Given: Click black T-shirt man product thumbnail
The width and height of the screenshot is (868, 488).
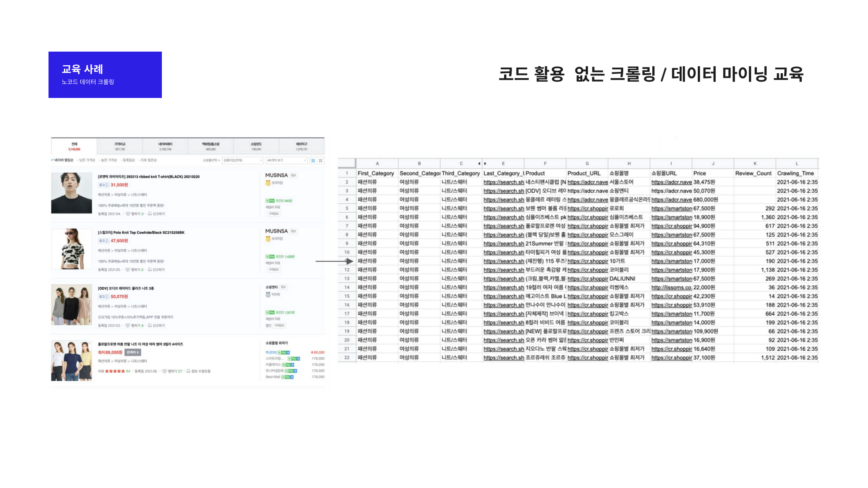Looking at the screenshot, I should click(71, 193).
